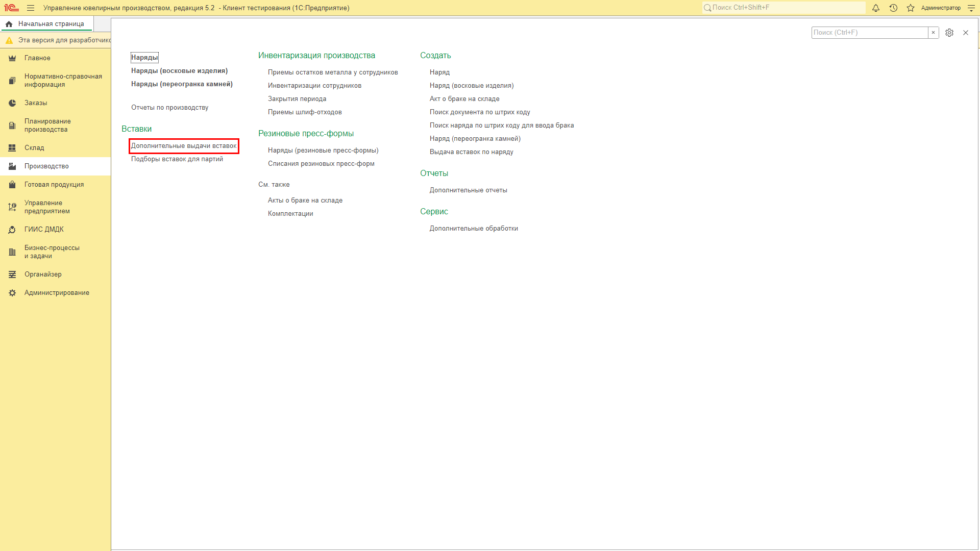Screen dimensions: 980x551
Task: Open Наряды (резиновые пресс-формы)
Action: [323, 151]
